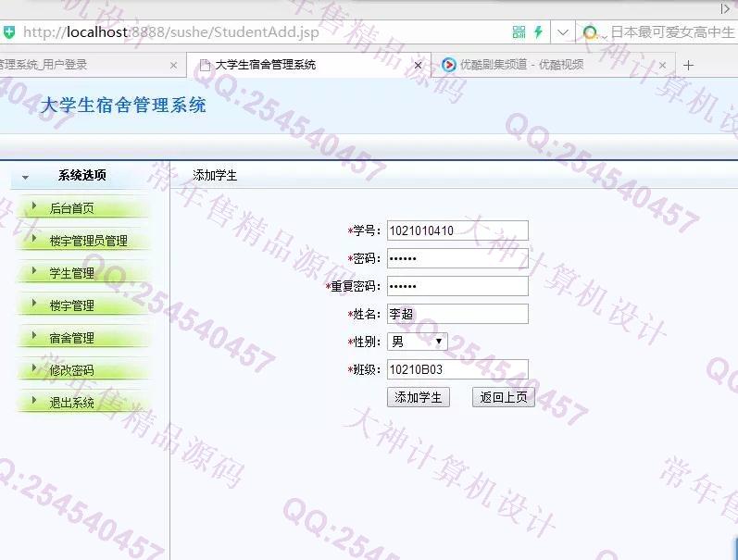
Task: Click the 班级 input field
Action: point(457,369)
